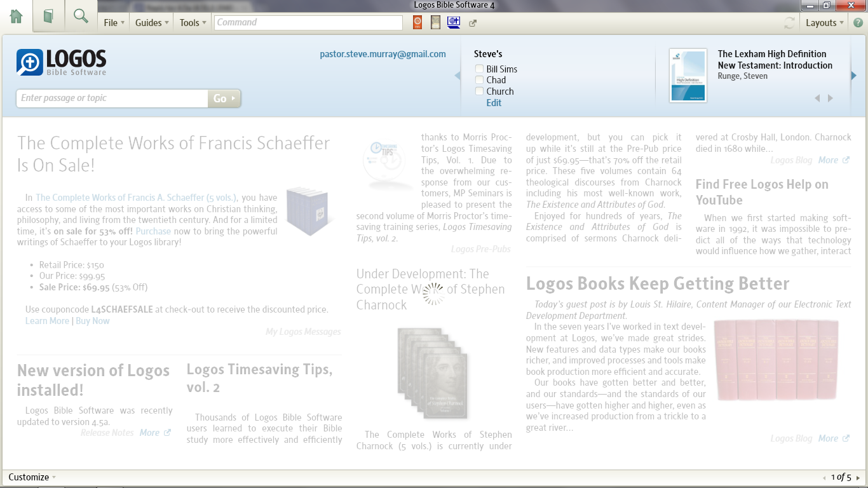The height and width of the screenshot is (488, 868).
Task: Click the pastor.steve.murray@gmail.com account link
Action: (383, 54)
